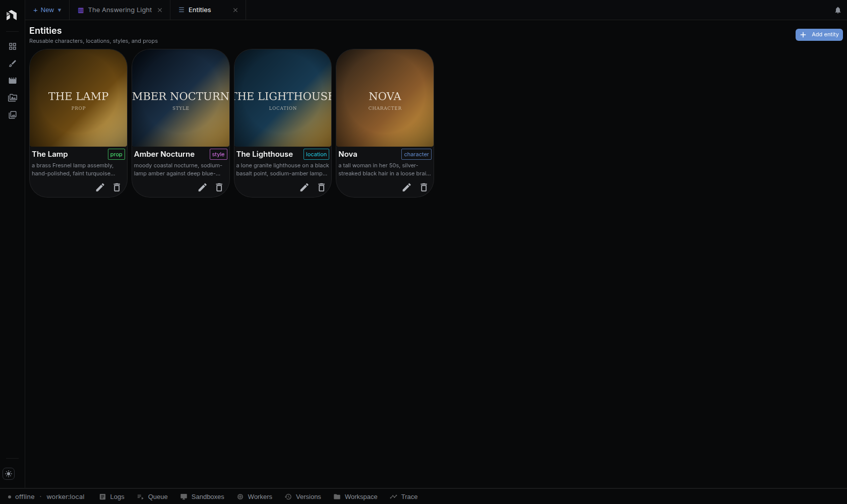Open The Lamp thumbnail
This screenshot has height=504, width=847.
click(78, 98)
